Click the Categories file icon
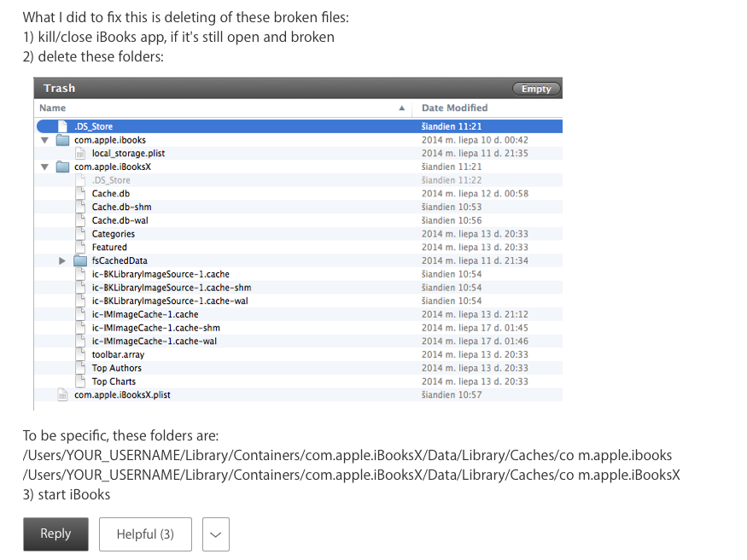Image resolution: width=747 pixels, height=560 pixels. [x=80, y=234]
